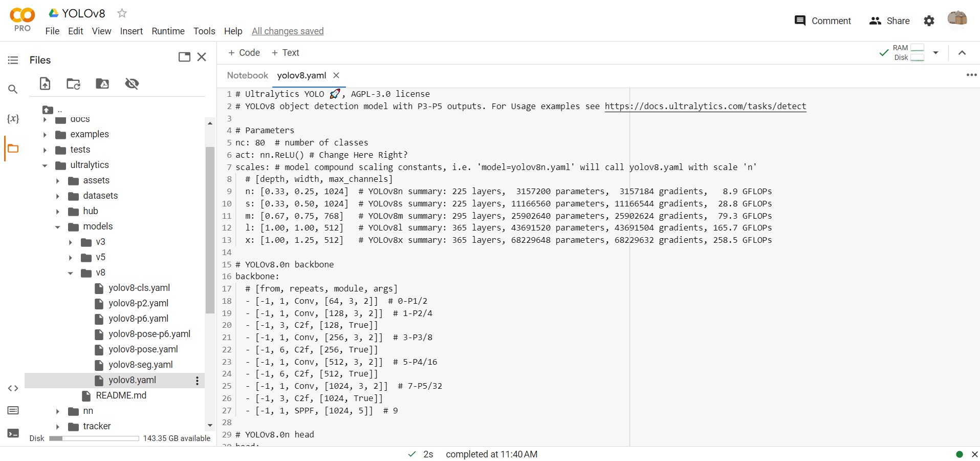980x461 pixels.
Task: Open the Runtime menu
Action: pyautogui.click(x=168, y=31)
